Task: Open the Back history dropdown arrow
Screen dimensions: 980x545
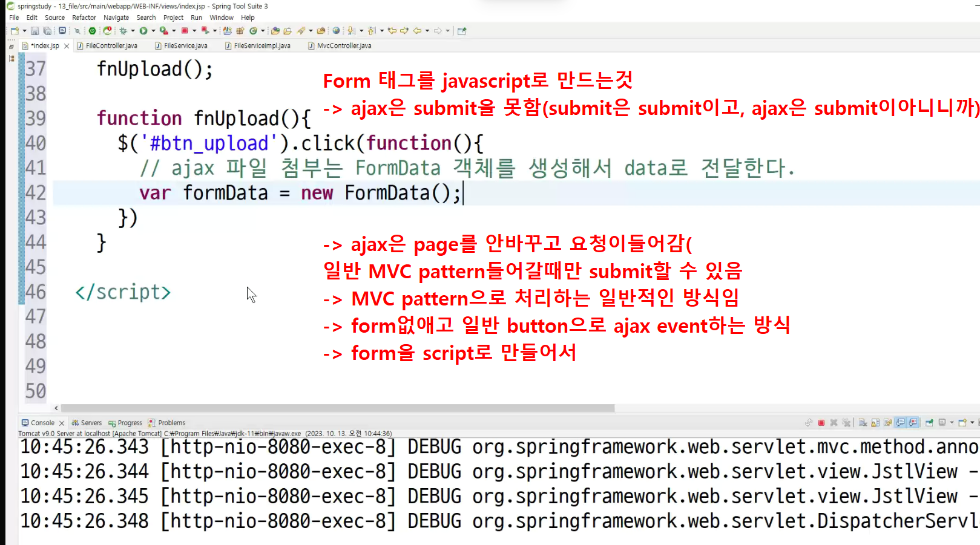Action: coord(427,31)
